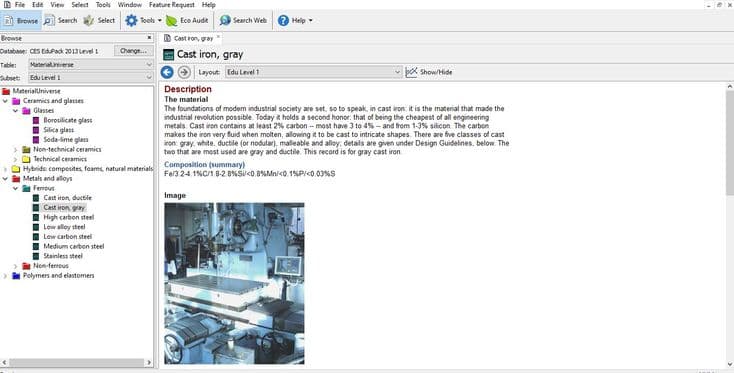
Task: Click the Technical ceramics folder label
Action: coord(60,159)
